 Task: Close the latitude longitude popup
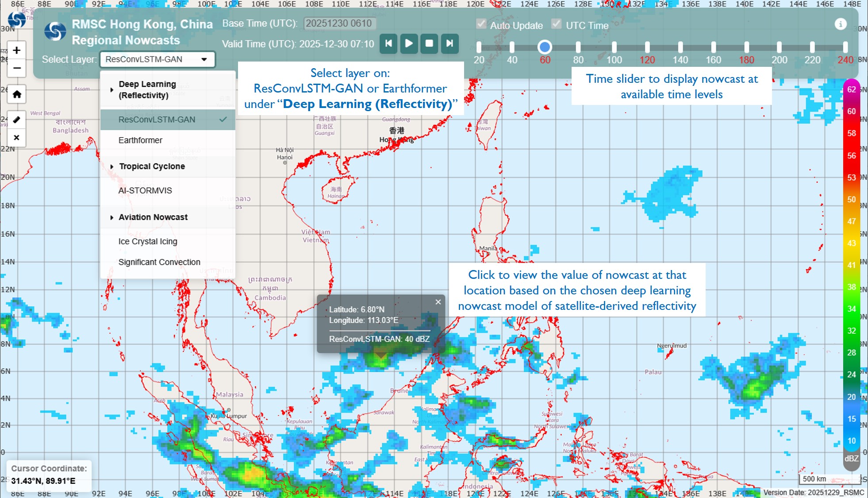(438, 302)
